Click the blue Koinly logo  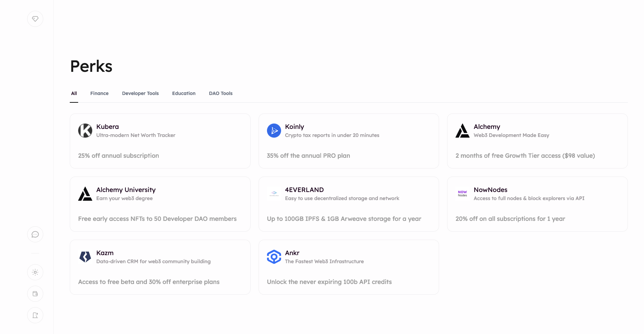tap(274, 131)
